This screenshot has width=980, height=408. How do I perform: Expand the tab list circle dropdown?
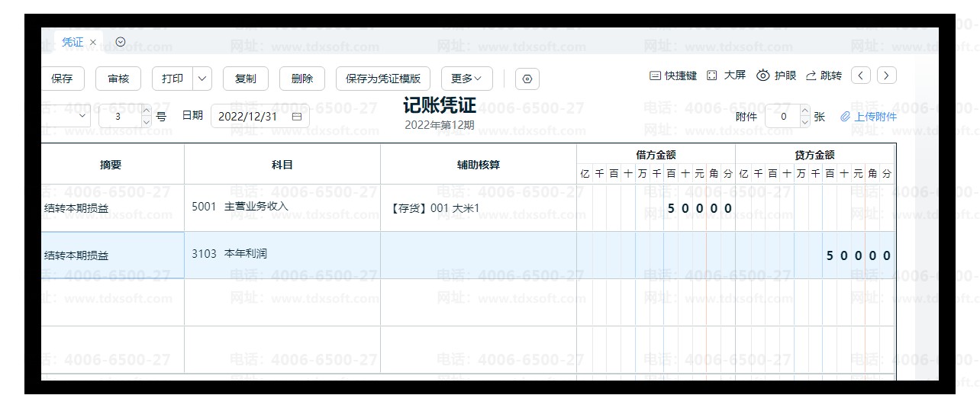[x=120, y=42]
